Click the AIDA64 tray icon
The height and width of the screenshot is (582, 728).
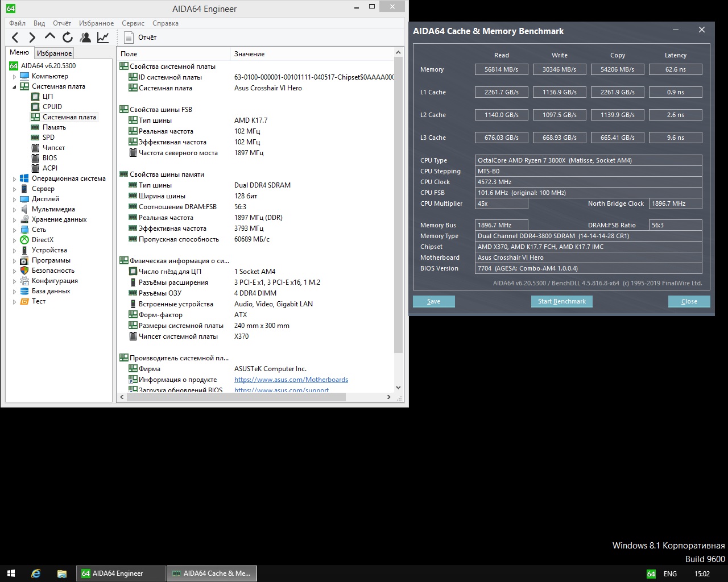[x=651, y=574]
